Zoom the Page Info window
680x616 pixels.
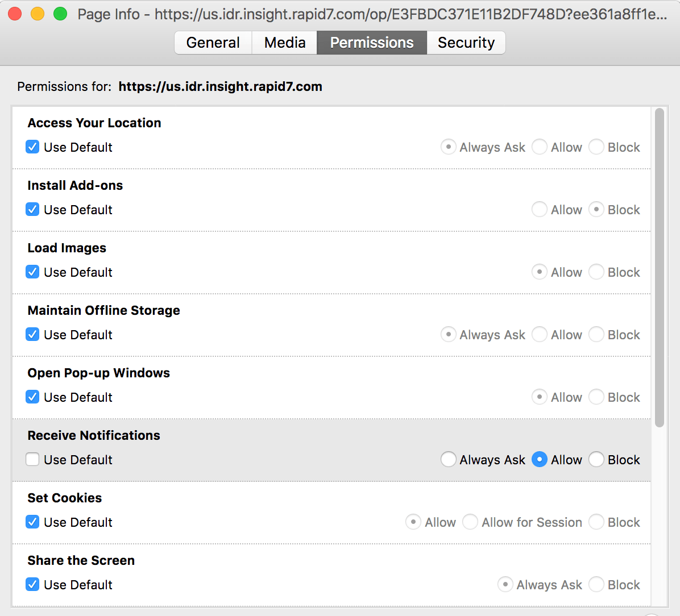pyautogui.click(x=60, y=14)
